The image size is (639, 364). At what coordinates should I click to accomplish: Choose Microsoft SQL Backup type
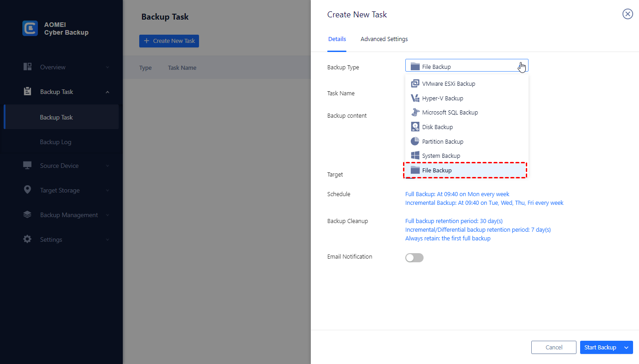point(467,112)
